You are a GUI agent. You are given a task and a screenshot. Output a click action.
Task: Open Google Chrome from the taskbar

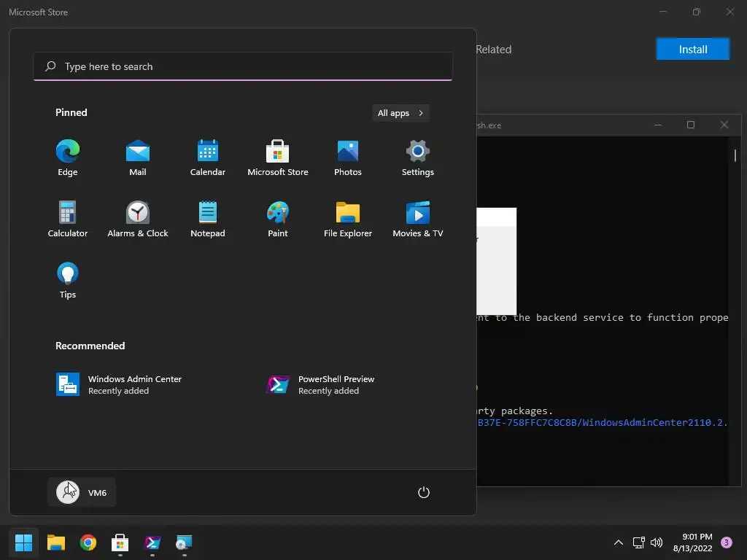click(88, 542)
